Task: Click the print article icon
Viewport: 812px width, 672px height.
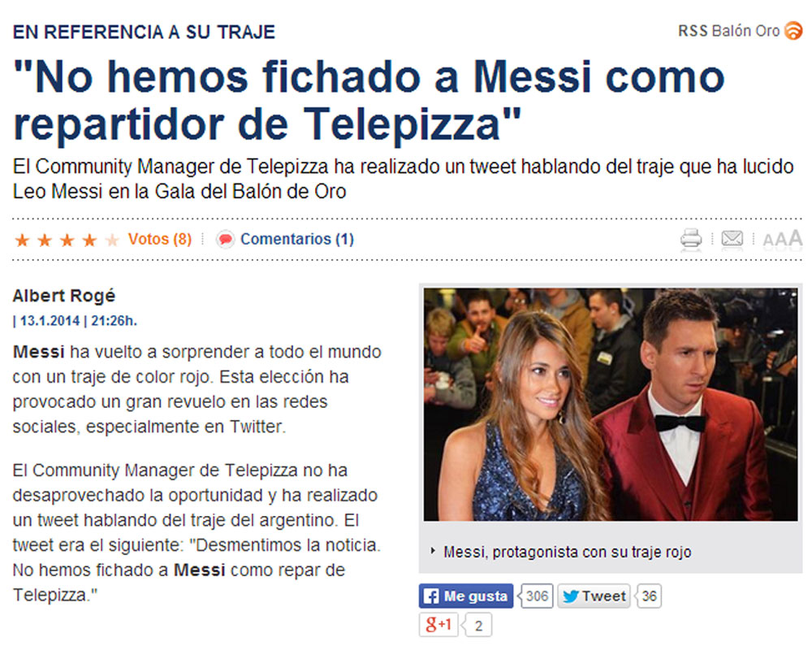Action: coord(691,240)
